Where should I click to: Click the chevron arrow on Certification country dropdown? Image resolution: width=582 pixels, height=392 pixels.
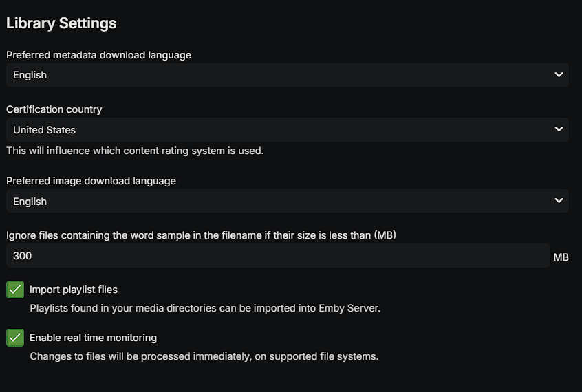[x=559, y=129]
